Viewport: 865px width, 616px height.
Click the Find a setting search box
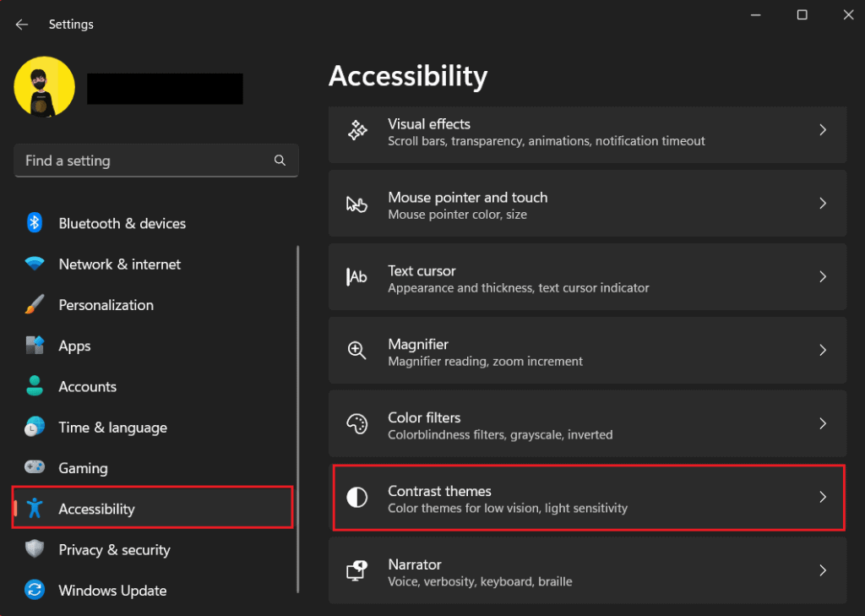(144, 161)
